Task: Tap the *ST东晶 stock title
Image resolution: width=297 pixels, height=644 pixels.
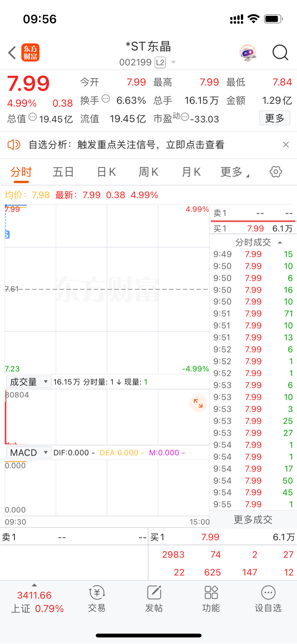Action: 148,47
